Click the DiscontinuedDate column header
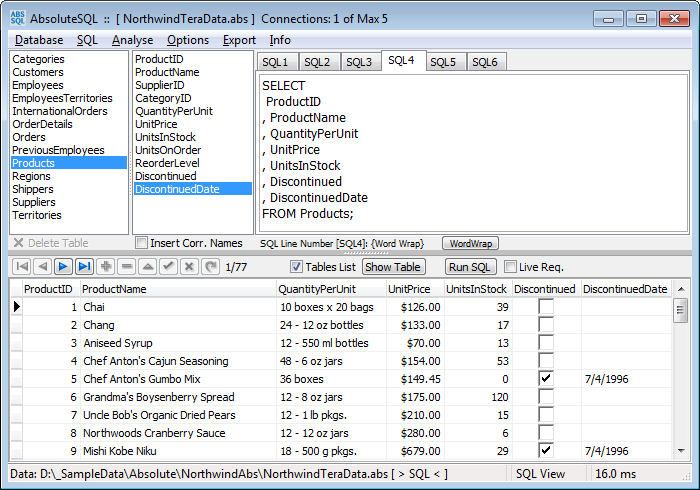 pyautogui.click(x=626, y=289)
